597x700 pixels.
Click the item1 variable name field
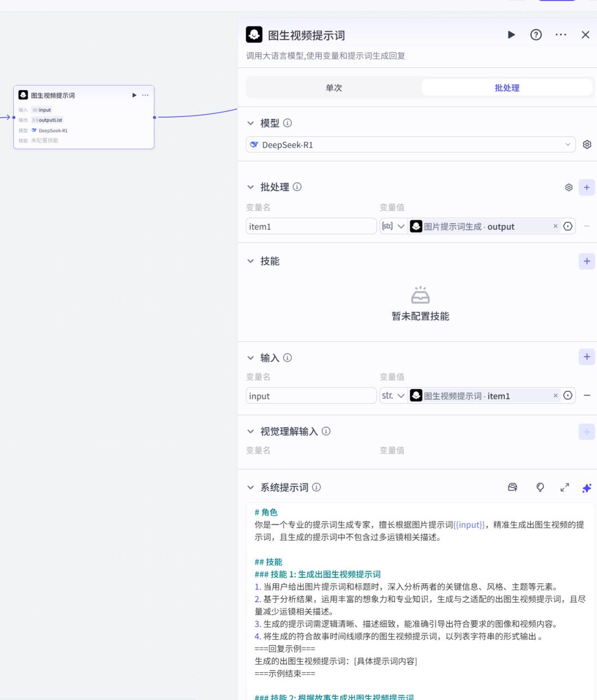[311, 227]
